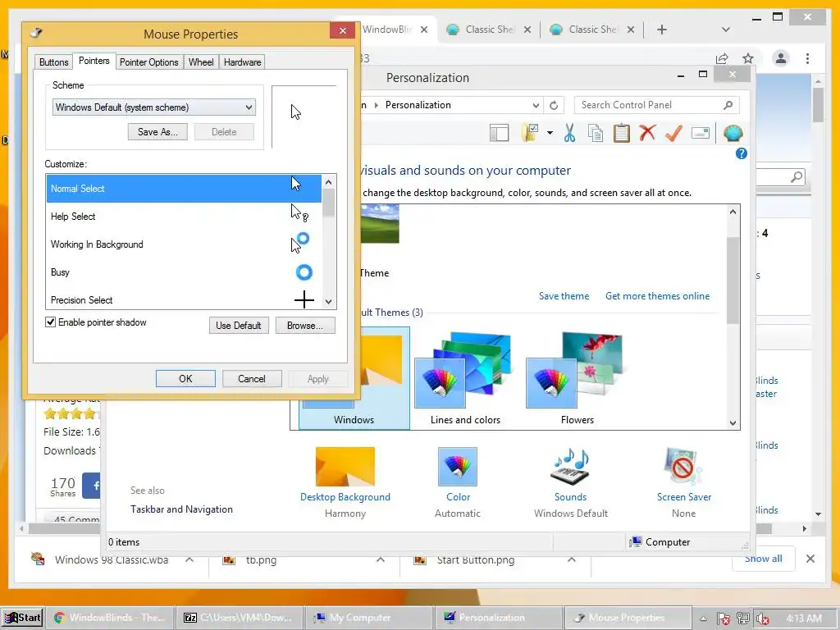Open Classic Shell settings shell icon
The height and width of the screenshot is (630, 840).
click(733, 132)
